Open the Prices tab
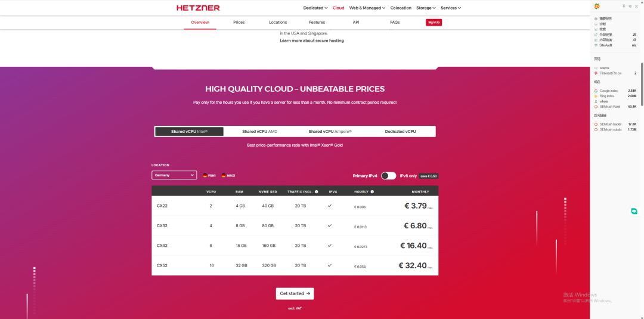 click(x=239, y=22)
